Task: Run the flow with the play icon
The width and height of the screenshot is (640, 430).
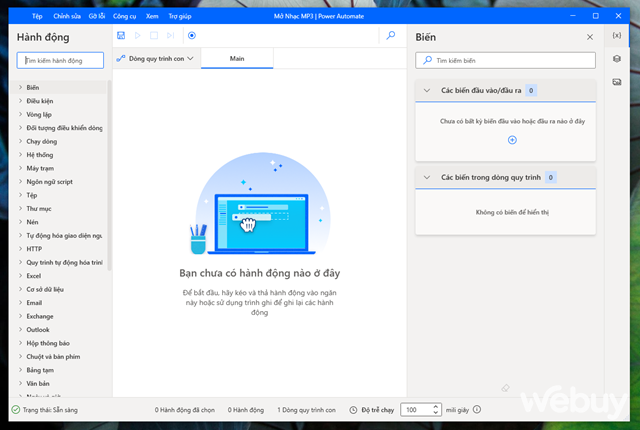Action: (x=138, y=36)
